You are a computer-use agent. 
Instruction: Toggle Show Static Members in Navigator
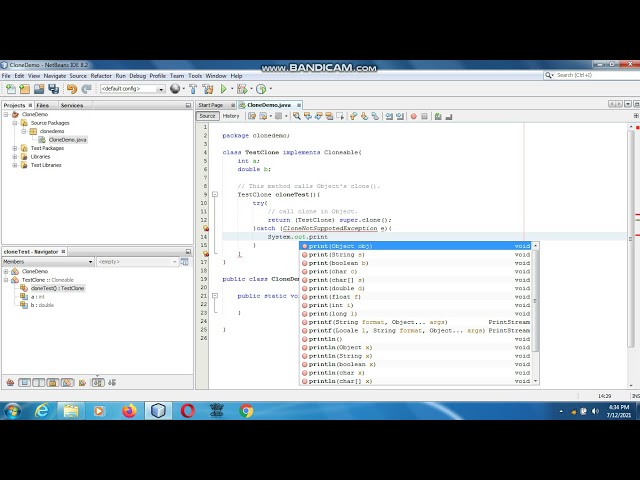(x=38, y=382)
